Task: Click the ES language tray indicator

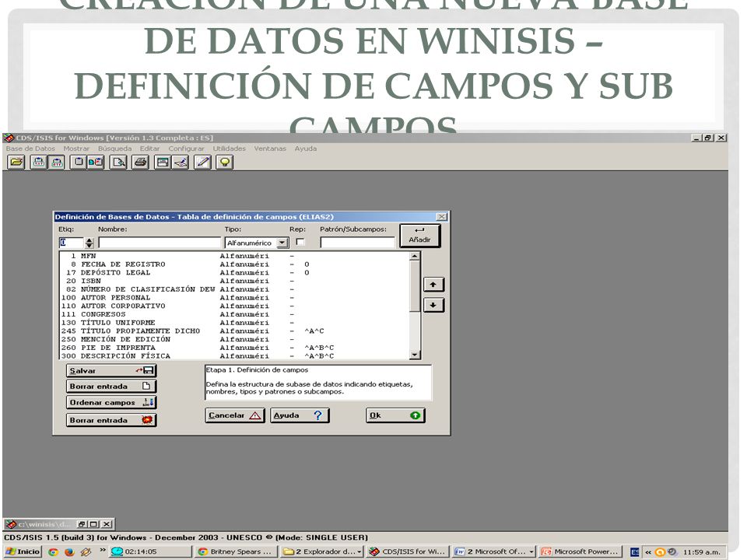Action: (x=635, y=552)
